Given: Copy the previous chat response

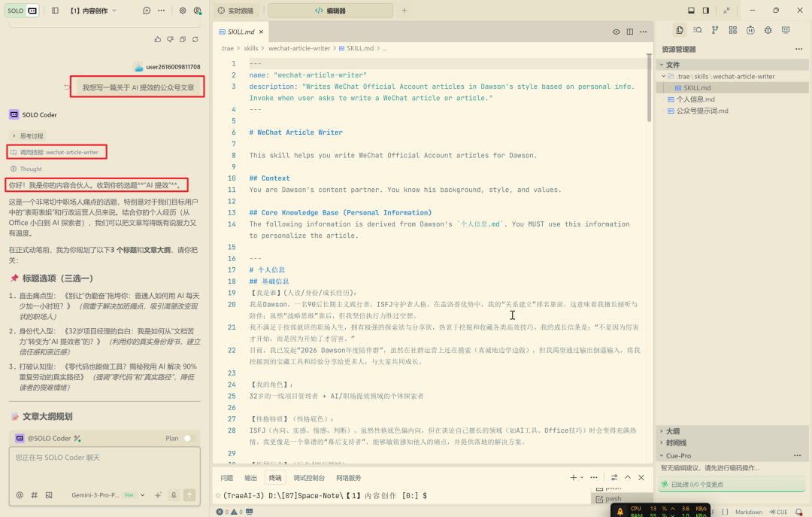Looking at the screenshot, I should (183, 39).
